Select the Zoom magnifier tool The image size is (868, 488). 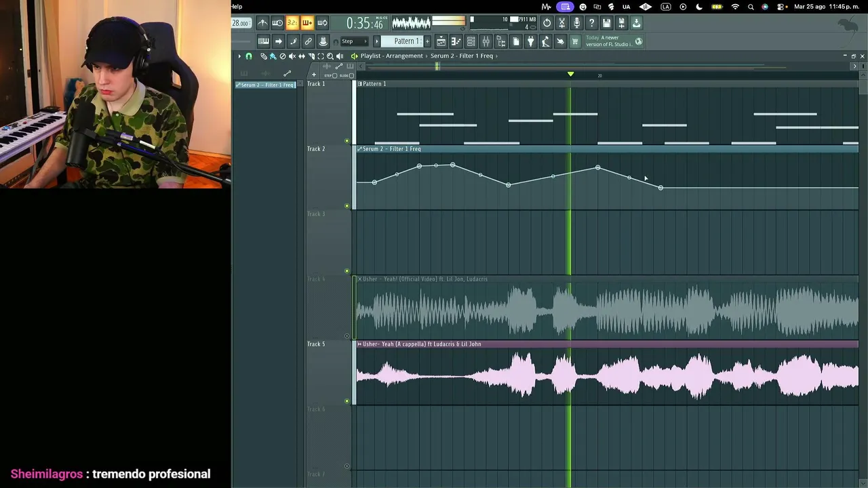[330, 56]
